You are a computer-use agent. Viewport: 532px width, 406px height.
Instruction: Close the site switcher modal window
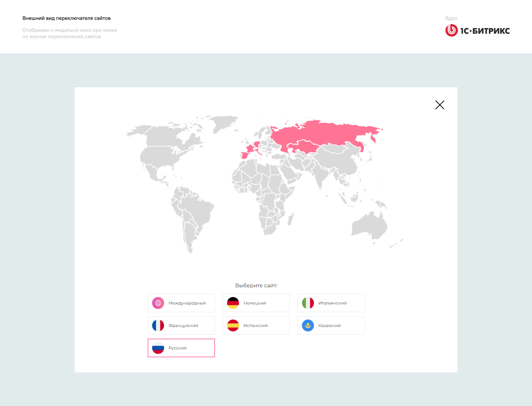(x=439, y=105)
